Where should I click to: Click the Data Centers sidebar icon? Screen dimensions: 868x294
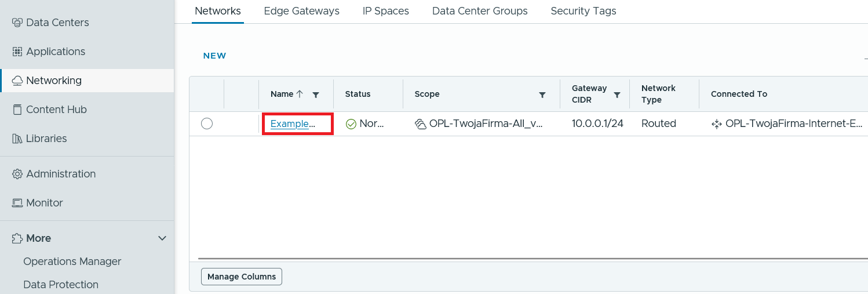tap(17, 23)
